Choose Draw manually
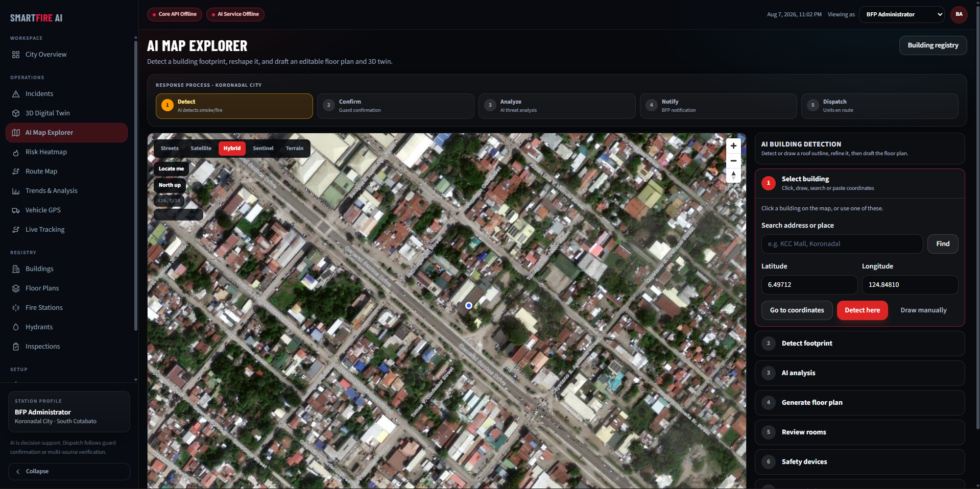 923,310
